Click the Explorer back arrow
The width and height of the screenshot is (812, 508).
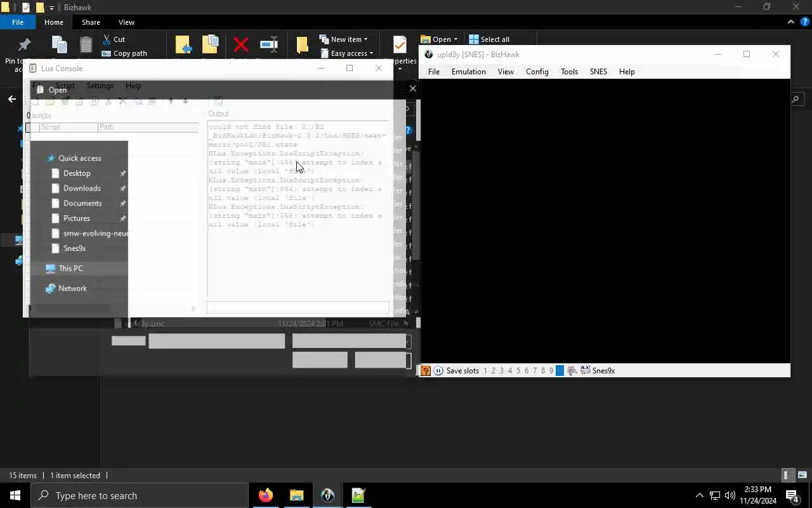(11, 99)
